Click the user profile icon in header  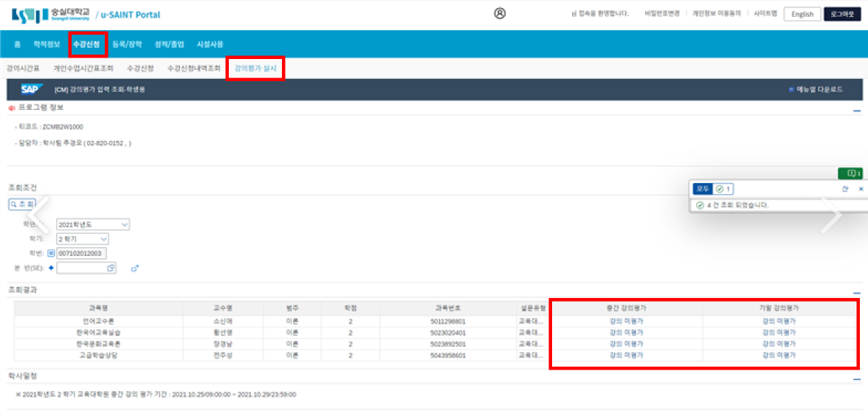[500, 13]
